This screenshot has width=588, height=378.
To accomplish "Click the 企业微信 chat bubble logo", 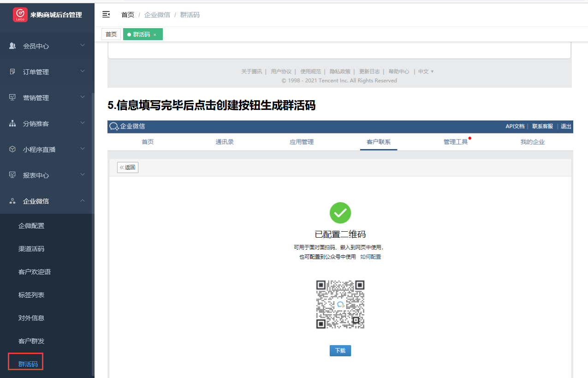I will 113,126.
